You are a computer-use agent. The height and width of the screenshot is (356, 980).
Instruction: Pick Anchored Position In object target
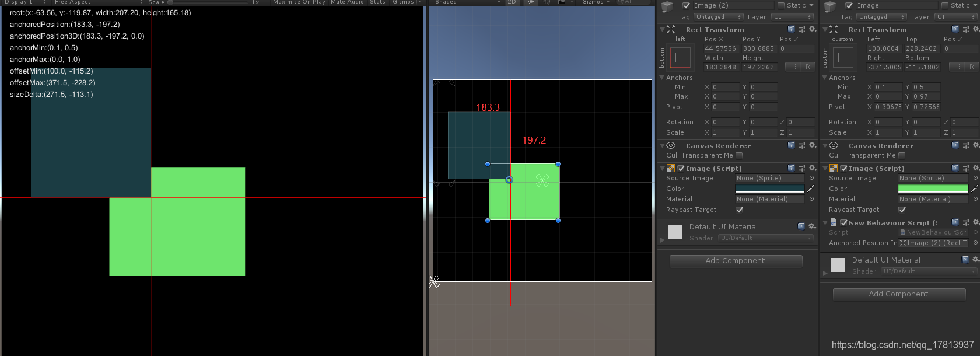975,243
